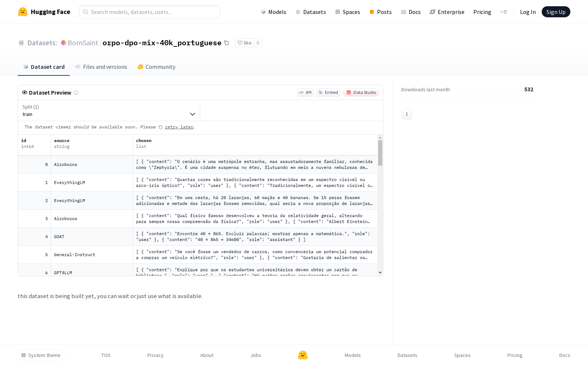Click the footer Hugging Face emoji logo
This screenshot has width=588, height=368.
pos(303,355)
